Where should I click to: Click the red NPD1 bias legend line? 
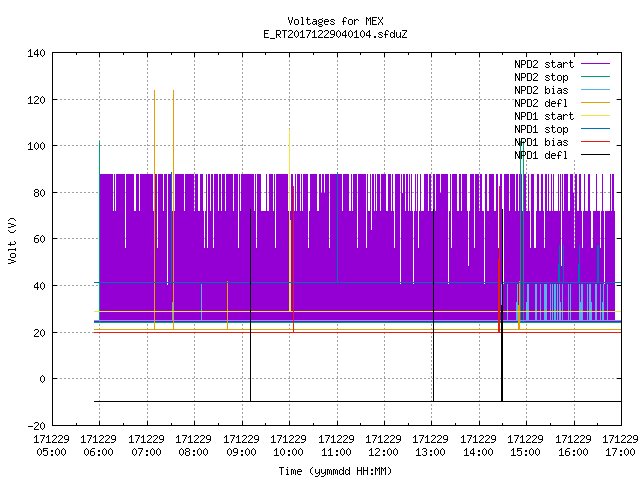click(596, 142)
